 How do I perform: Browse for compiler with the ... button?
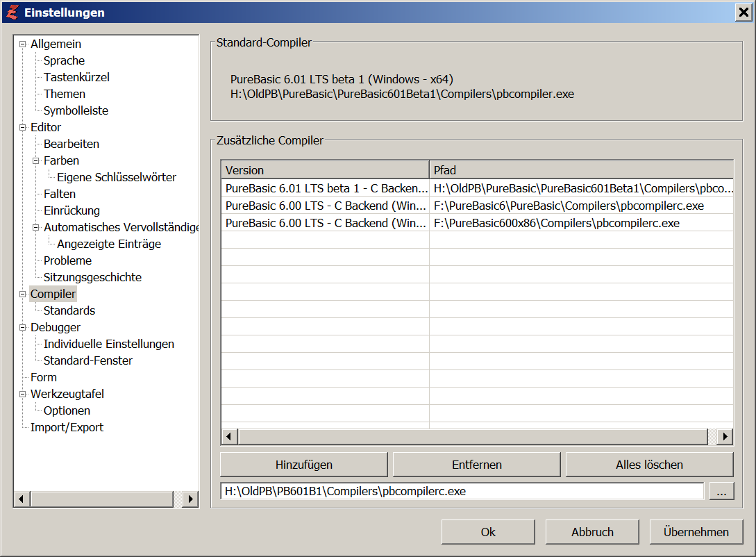[721, 492]
